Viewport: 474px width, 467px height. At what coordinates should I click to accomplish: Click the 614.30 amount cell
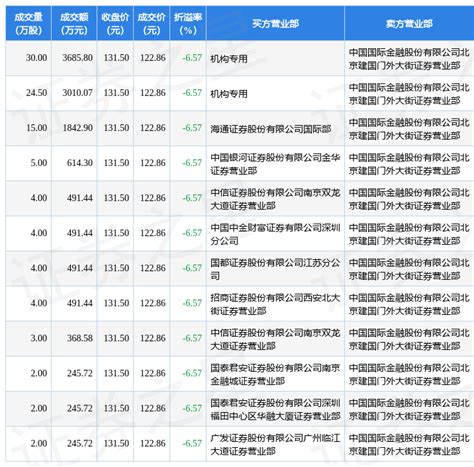click(x=80, y=163)
